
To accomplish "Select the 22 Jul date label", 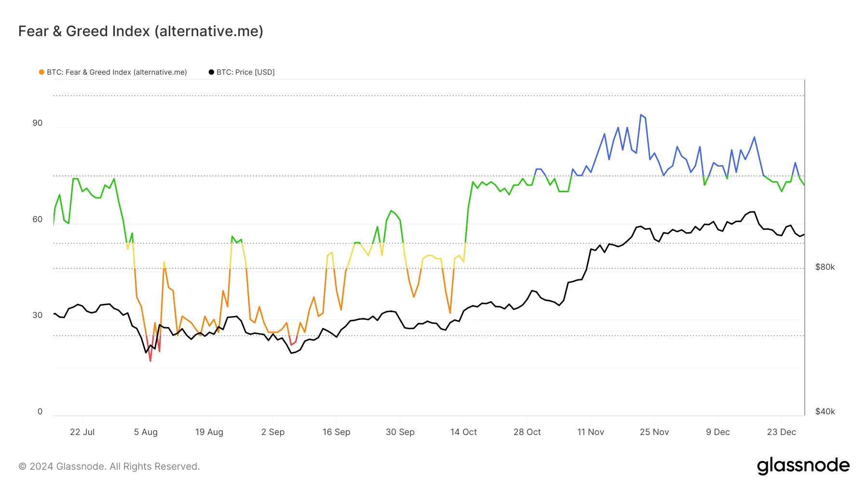I will 82,432.
